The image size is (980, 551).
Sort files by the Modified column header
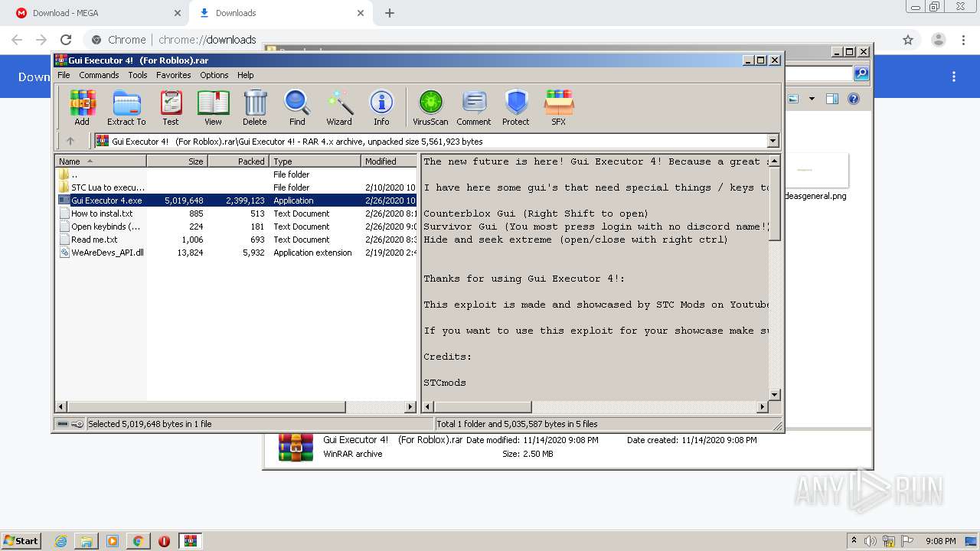(x=389, y=161)
